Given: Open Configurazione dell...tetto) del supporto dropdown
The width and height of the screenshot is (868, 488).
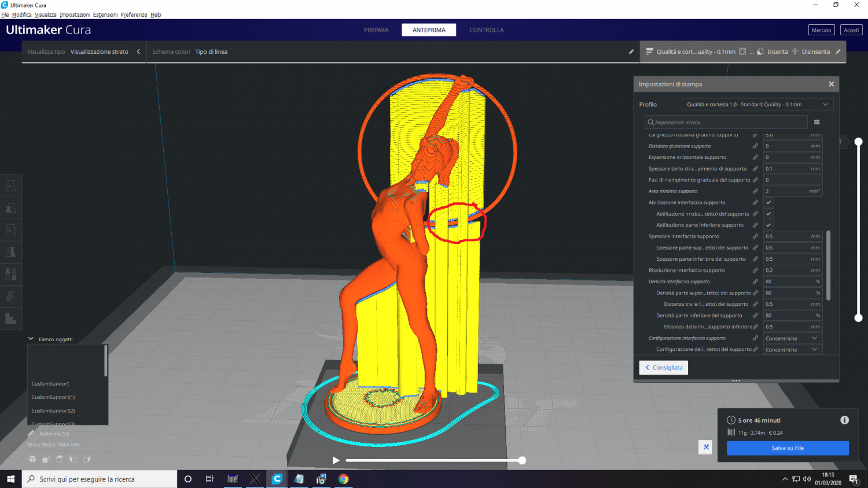Looking at the screenshot, I should pos(792,350).
